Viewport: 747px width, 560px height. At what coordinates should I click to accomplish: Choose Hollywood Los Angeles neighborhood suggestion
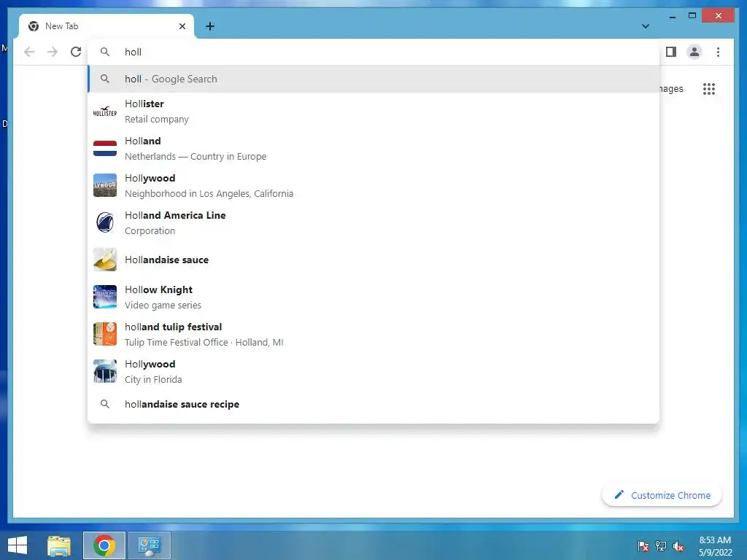(x=373, y=186)
